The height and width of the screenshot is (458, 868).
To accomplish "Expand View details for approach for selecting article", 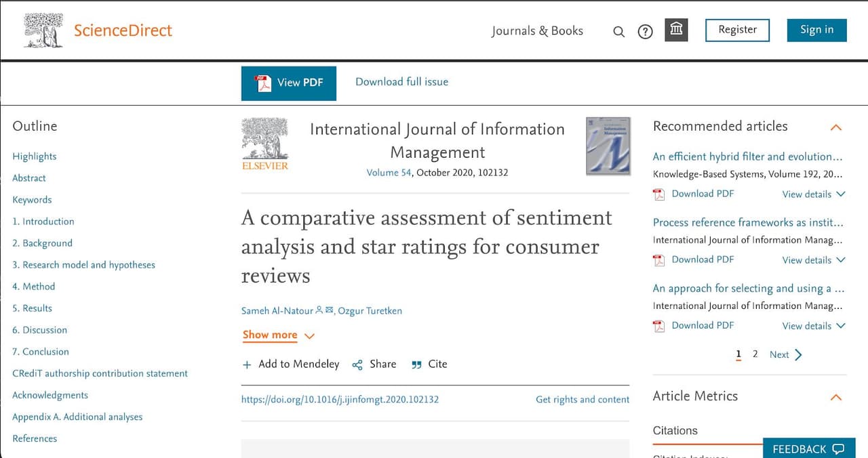I will coord(814,326).
